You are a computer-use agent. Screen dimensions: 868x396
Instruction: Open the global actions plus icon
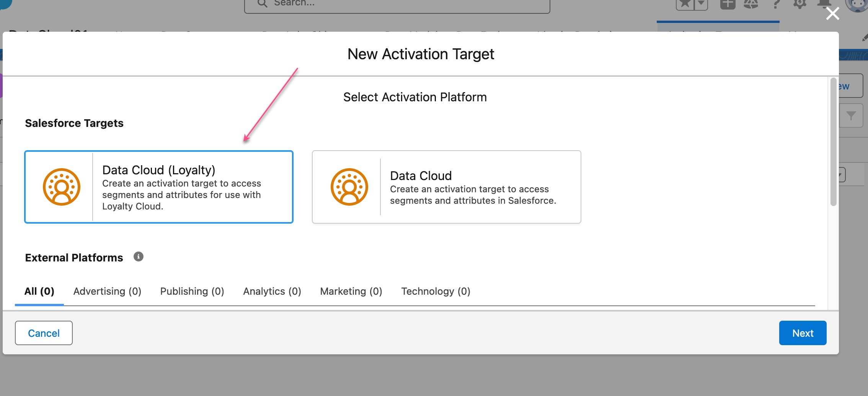pos(728,4)
